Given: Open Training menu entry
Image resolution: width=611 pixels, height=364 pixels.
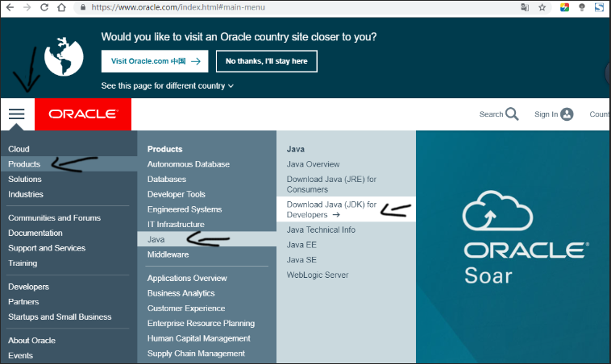Looking at the screenshot, I should click(x=23, y=263).
